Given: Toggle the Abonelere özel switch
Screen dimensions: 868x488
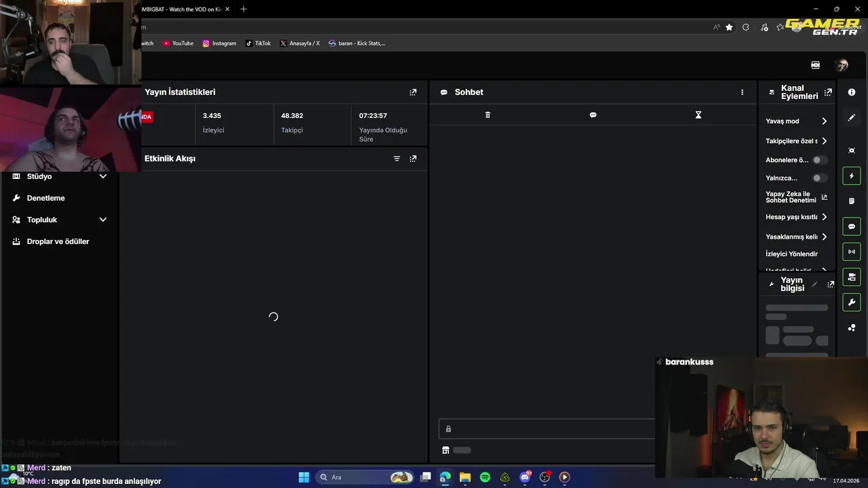Looking at the screenshot, I should click(x=820, y=160).
